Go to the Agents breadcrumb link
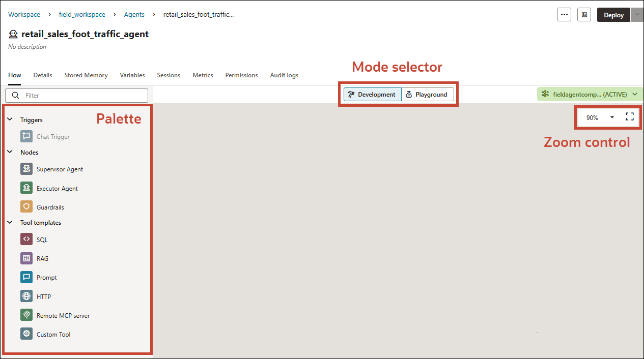The height and width of the screenshot is (359, 644). tap(134, 15)
